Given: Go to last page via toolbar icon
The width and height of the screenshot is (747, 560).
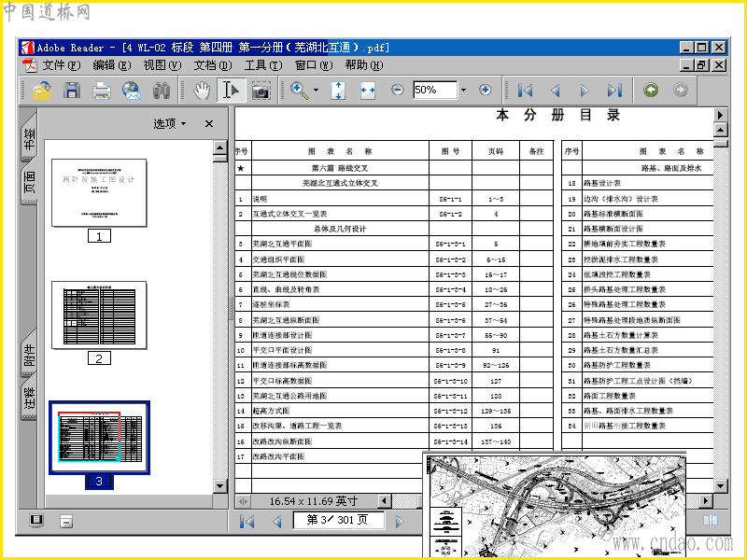Looking at the screenshot, I should click(614, 90).
